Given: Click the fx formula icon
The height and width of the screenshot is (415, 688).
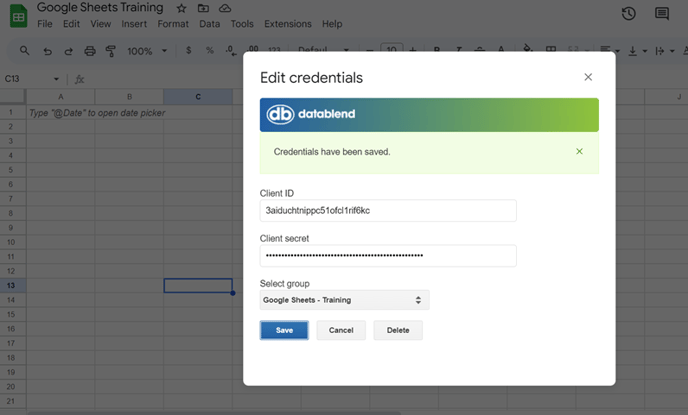Looking at the screenshot, I should pos(79,79).
